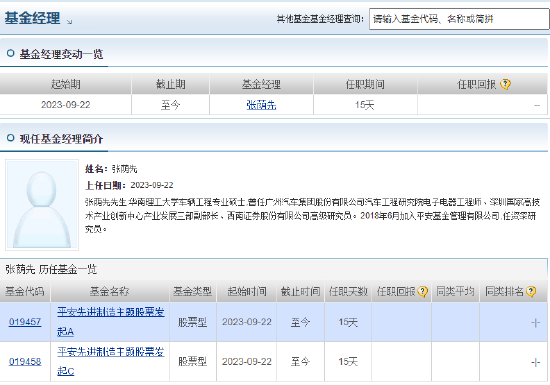
Task: Click the 起始期 column header
Action: click(66, 84)
